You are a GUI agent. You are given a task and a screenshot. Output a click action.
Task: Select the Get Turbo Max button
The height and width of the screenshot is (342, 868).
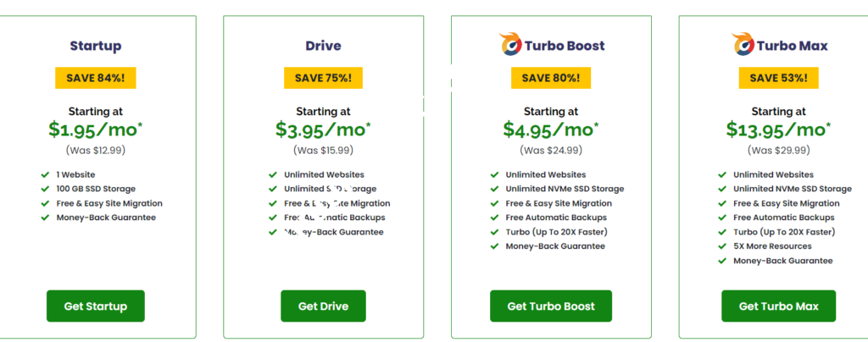(x=778, y=306)
